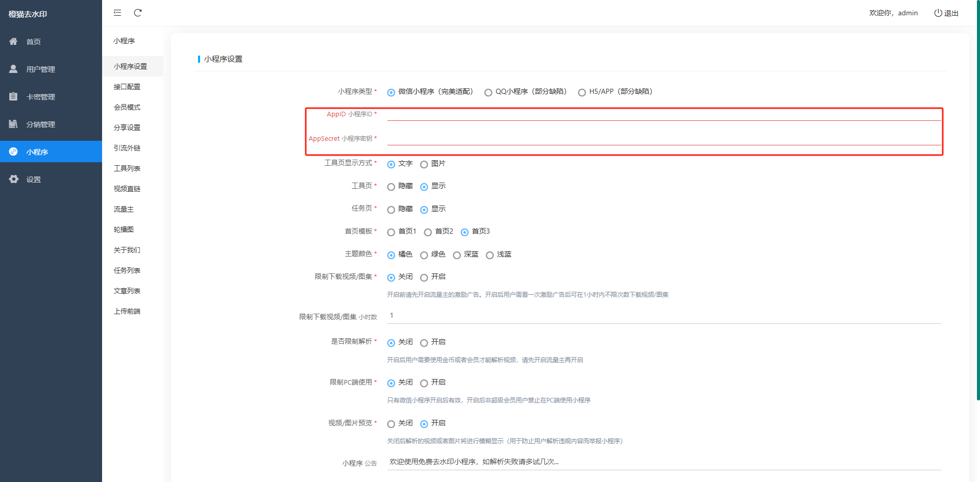Click the home icon beside 首页
Screen dimensions: 980x482
pos(14,41)
